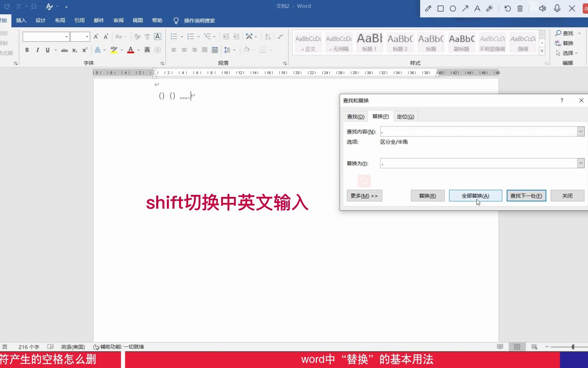Click the character border icon
The height and width of the screenshot is (368, 588).
[x=158, y=36]
